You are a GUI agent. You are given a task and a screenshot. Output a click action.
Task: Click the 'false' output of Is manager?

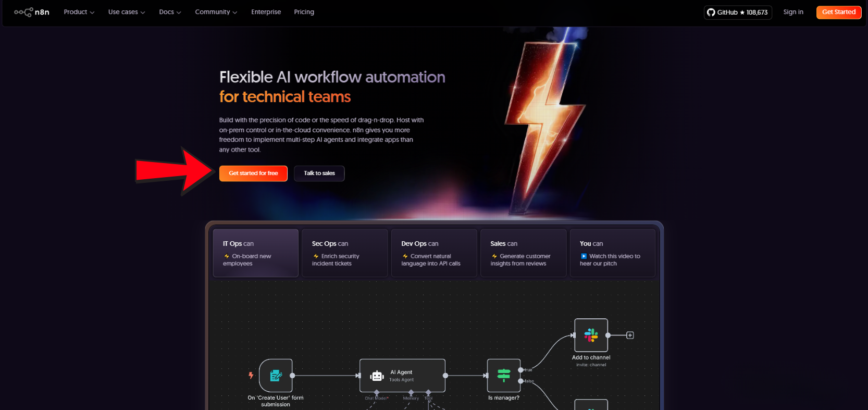coord(520,381)
